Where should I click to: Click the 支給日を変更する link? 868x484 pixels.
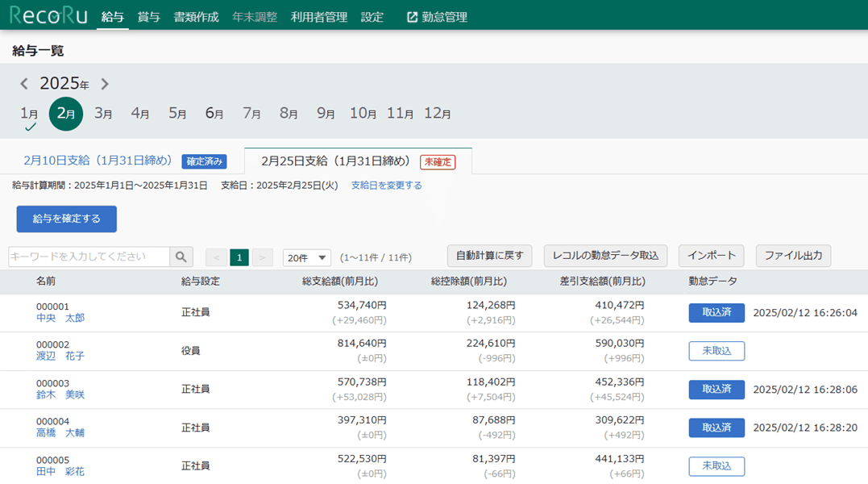tap(386, 186)
